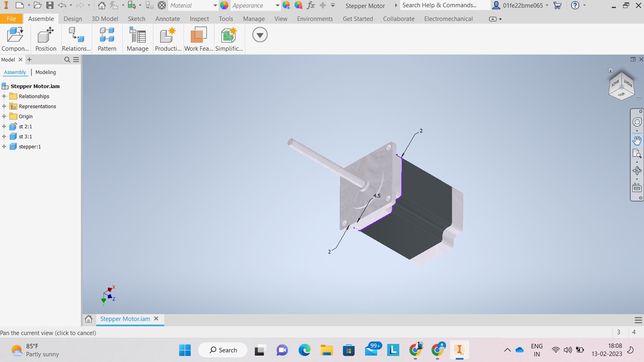Open the Material dropdown
The width and height of the screenshot is (644, 362).
pyautogui.click(x=215, y=6)
